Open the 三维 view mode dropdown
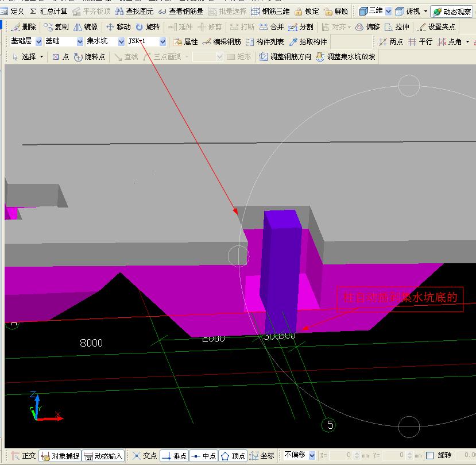This screenshot has width=476, height=465. point(388,11)
